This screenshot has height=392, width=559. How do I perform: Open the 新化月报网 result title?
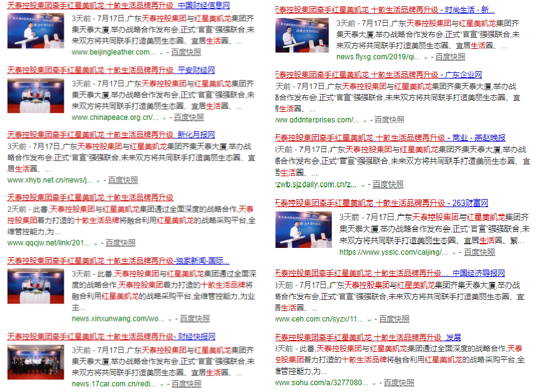(x=111, y=135)
